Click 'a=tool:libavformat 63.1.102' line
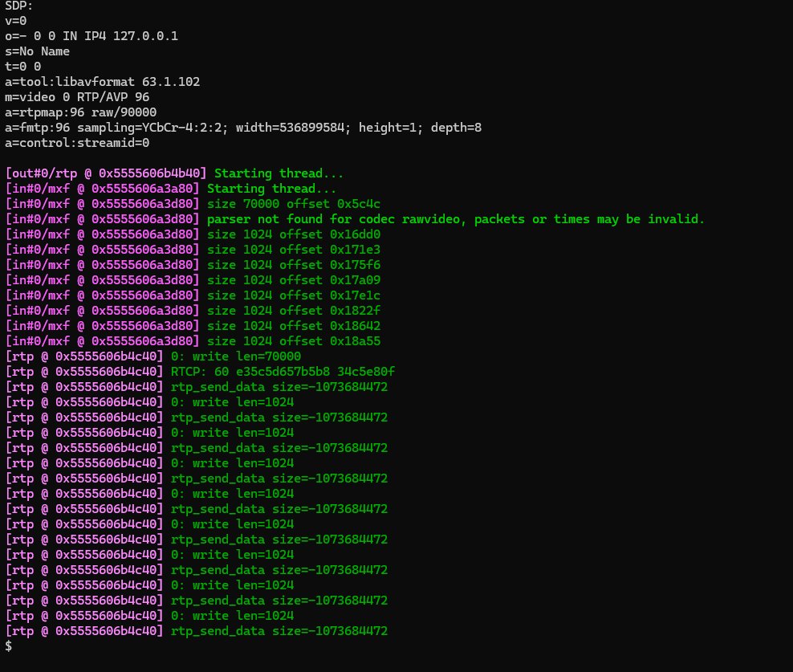 103,81
